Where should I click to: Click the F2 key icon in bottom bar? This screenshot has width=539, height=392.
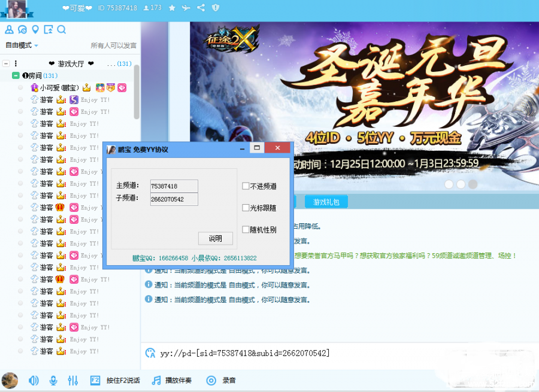(x=95, y=380)
